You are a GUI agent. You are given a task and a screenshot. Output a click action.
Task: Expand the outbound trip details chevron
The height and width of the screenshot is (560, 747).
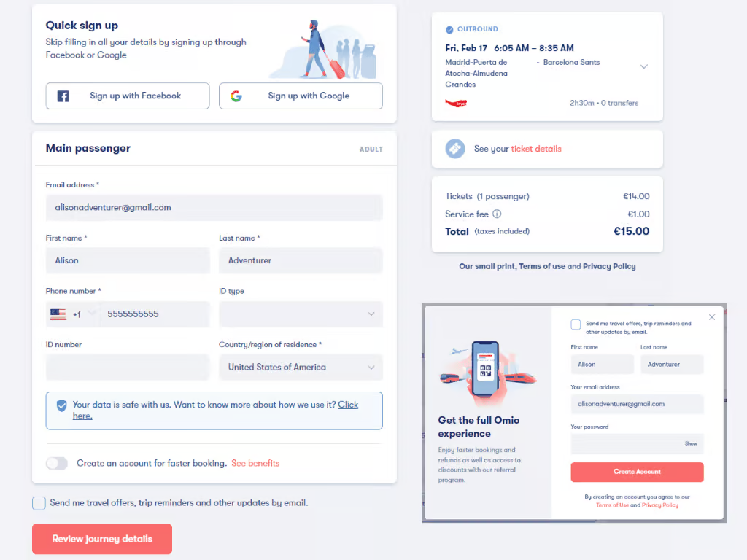pyautogui.click(x=644, y=67)
